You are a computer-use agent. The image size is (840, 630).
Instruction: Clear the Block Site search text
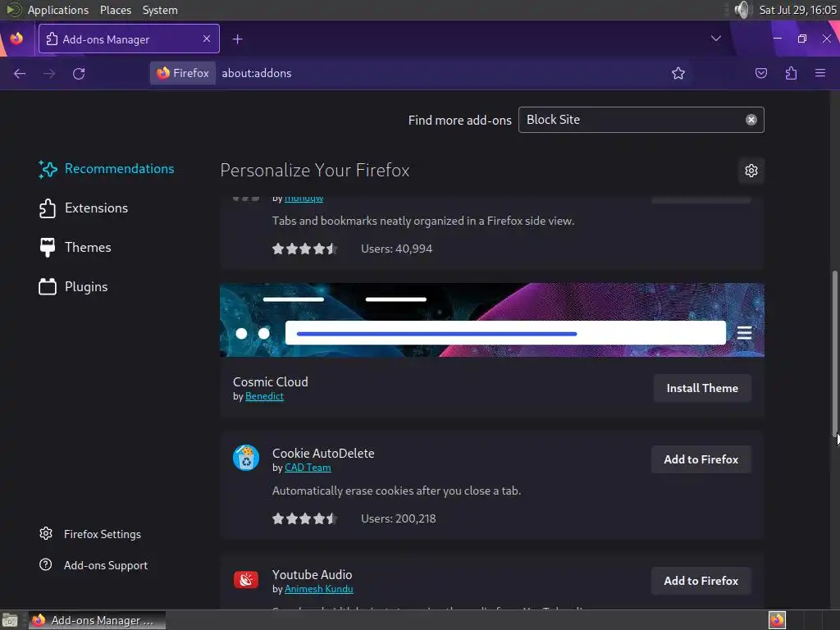point(751,120)
